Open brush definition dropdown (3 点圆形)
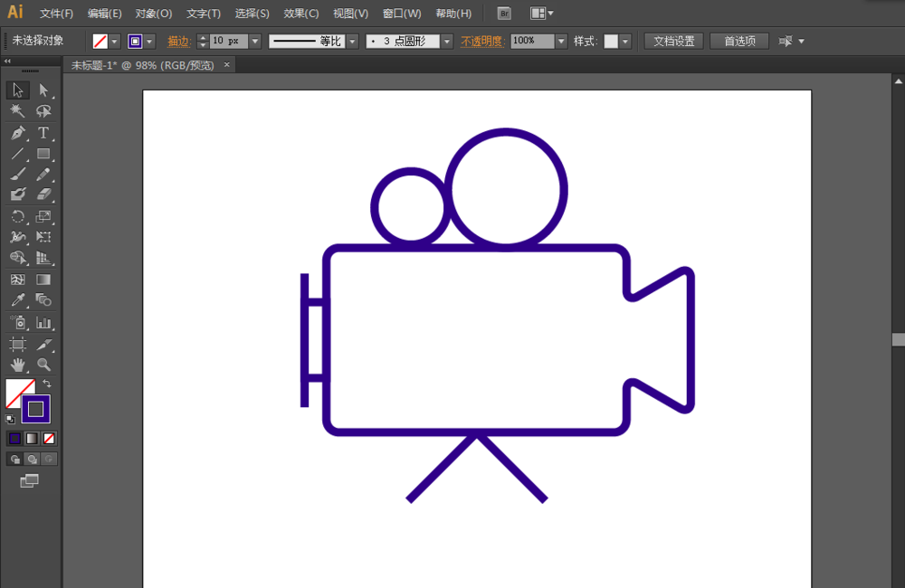Image resolution: width=905 pixels, height=588 pixels. pos(447,42)
